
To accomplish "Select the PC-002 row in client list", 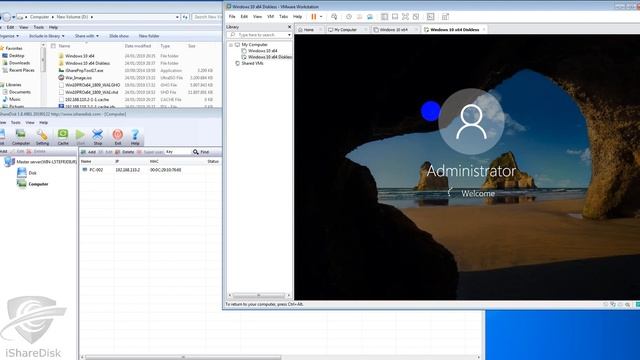I will (x=150, y=169).
